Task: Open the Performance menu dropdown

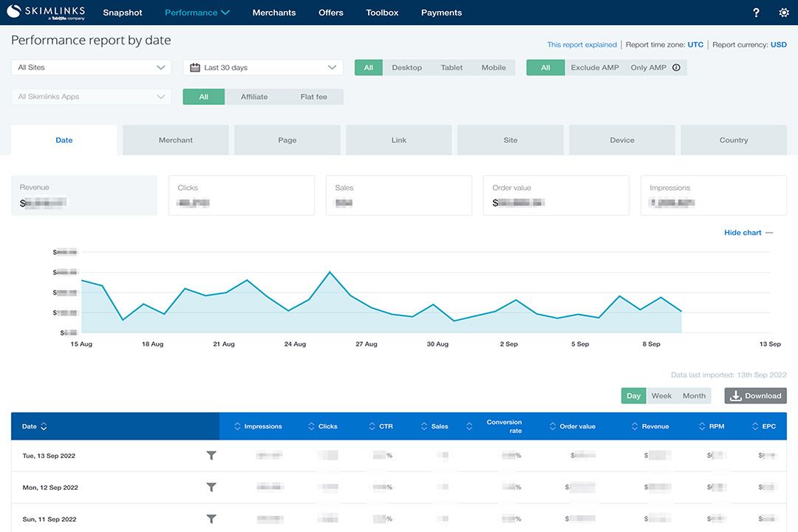Action: [197, 13]
